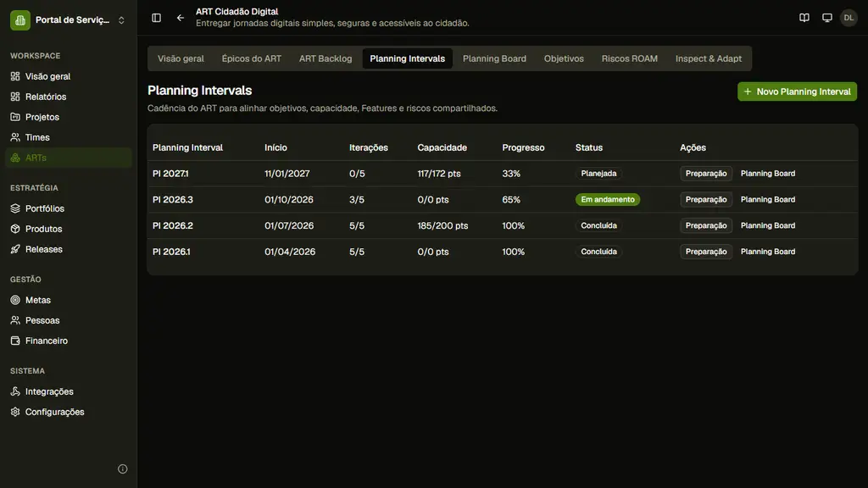Open the DL user avatar menu
The width and height of the screenshot is (868, 488).
[x=849, y=18]
